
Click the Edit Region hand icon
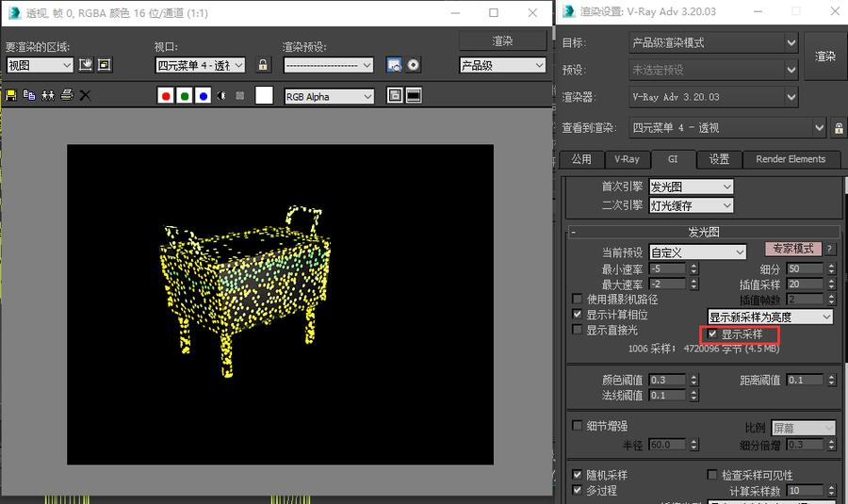86,65
